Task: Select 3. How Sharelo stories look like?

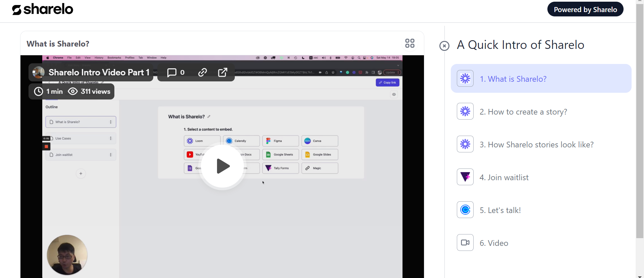Action: (541, 144)
